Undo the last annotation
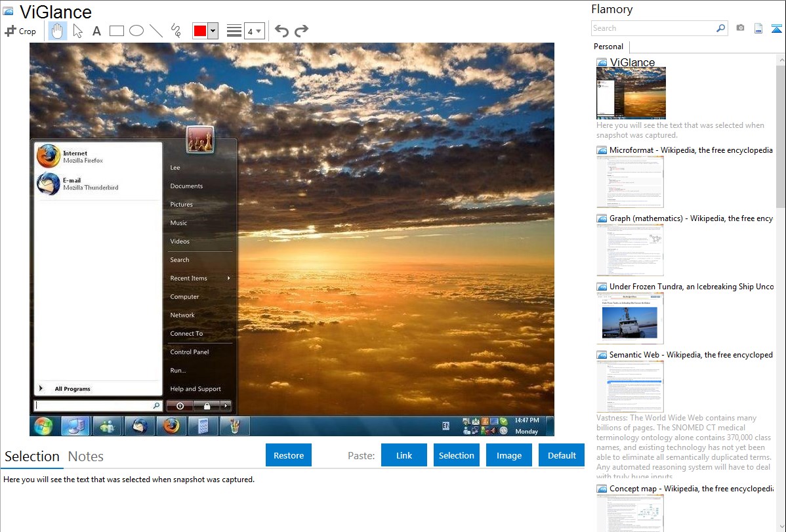The width and height of the screenshot is (786, 532). pyautogui.click(x=281, y=31)
